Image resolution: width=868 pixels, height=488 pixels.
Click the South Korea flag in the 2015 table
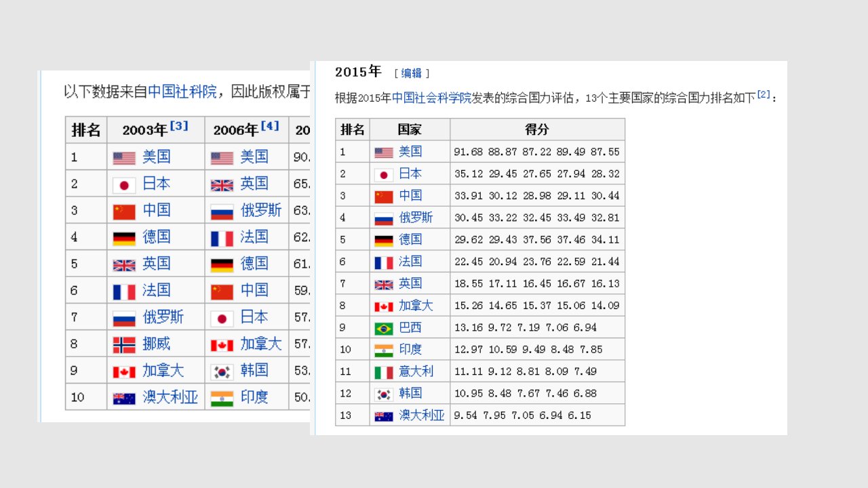(383, 394)
